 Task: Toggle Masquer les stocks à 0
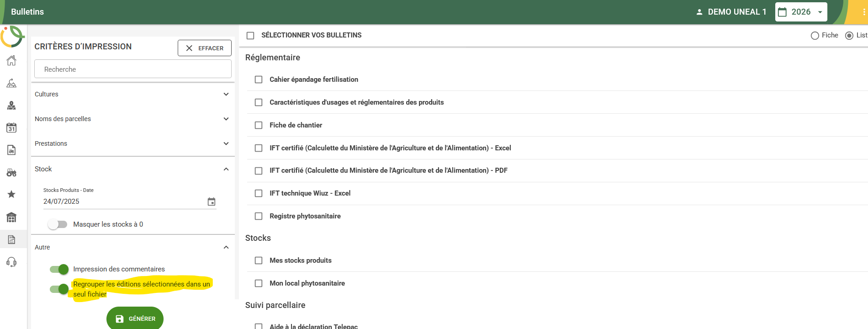pos(58,224)
